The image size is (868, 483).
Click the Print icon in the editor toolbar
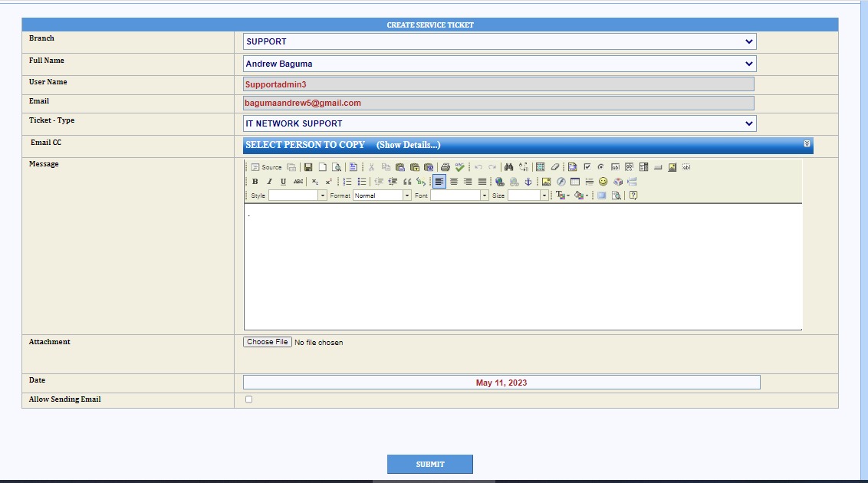click(x=445, y=167)
